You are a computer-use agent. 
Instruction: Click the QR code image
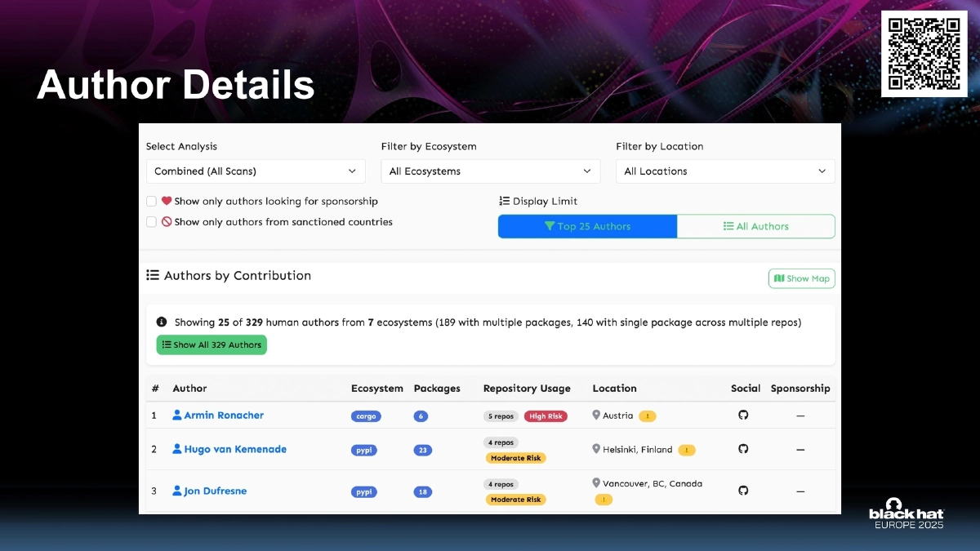click(924, 54)
